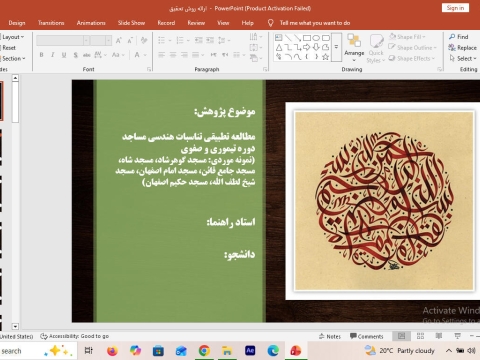
Task: Click the Find button
Action: (x=459, y=37)
